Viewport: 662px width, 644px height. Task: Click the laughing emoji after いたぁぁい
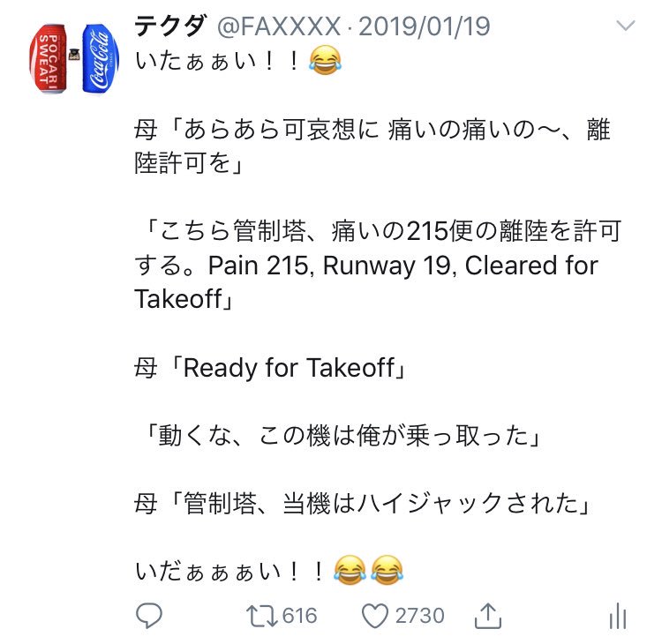(x=325, y=61)
